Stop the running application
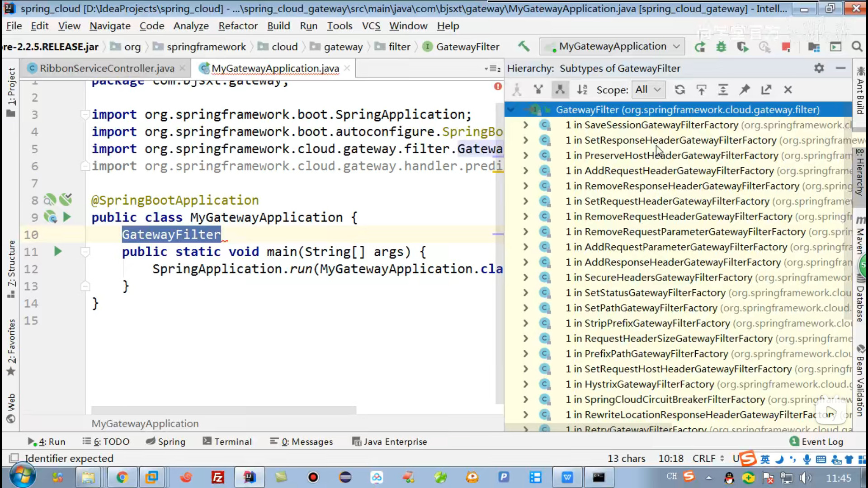Screen dimensions: 868x488 tap(786, 47)
